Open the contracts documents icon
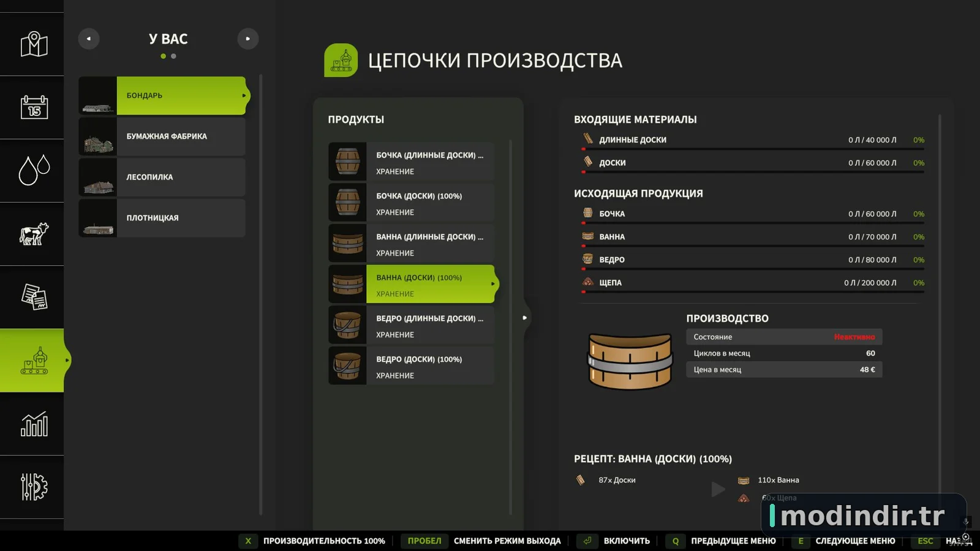This screenshot has width=980, height=551. coord(34,297)
